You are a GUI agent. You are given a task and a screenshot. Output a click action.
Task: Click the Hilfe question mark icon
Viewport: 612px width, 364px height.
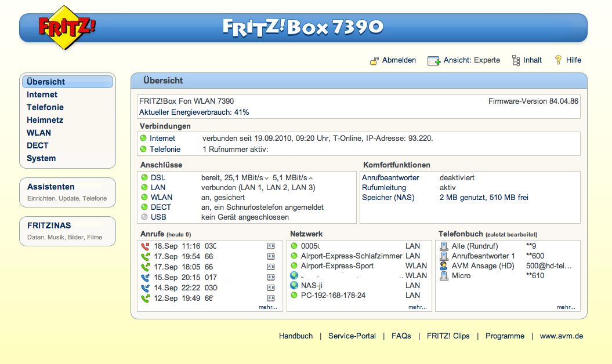[x=558, y=60]
